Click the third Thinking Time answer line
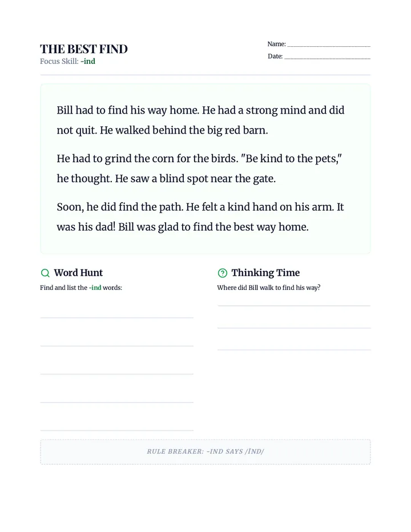Viewport: 411px width, 532px height. tap(294, 350)
